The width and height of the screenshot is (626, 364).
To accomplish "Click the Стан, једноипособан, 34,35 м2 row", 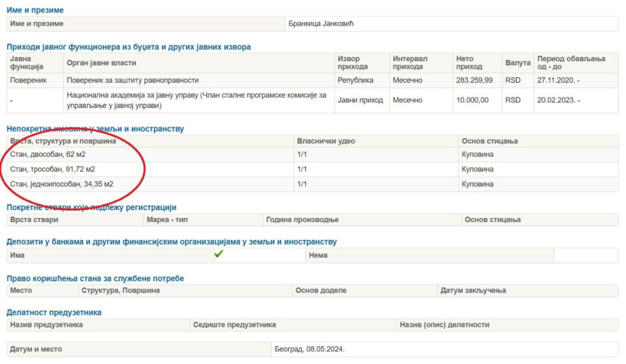I will 61,184.
